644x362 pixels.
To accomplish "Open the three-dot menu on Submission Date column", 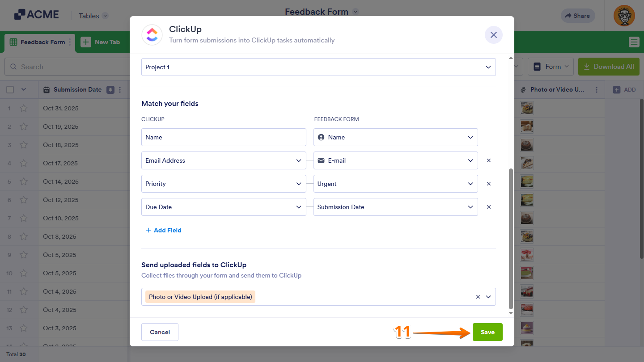I will [119, 89].
